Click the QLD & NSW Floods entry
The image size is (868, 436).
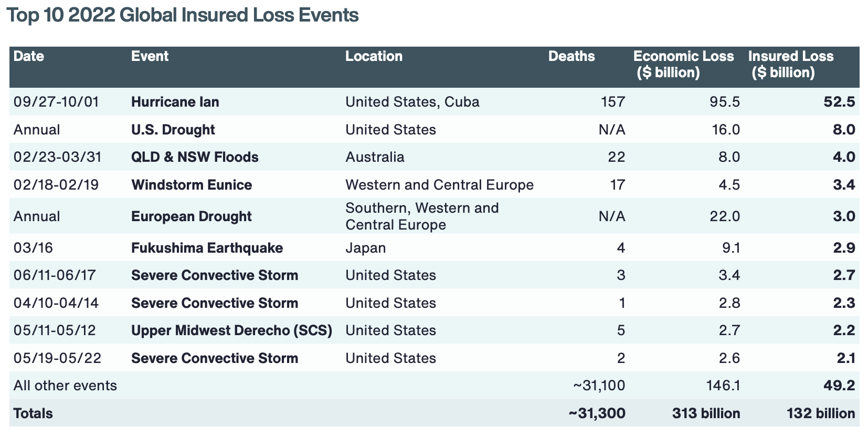point(195,157)
